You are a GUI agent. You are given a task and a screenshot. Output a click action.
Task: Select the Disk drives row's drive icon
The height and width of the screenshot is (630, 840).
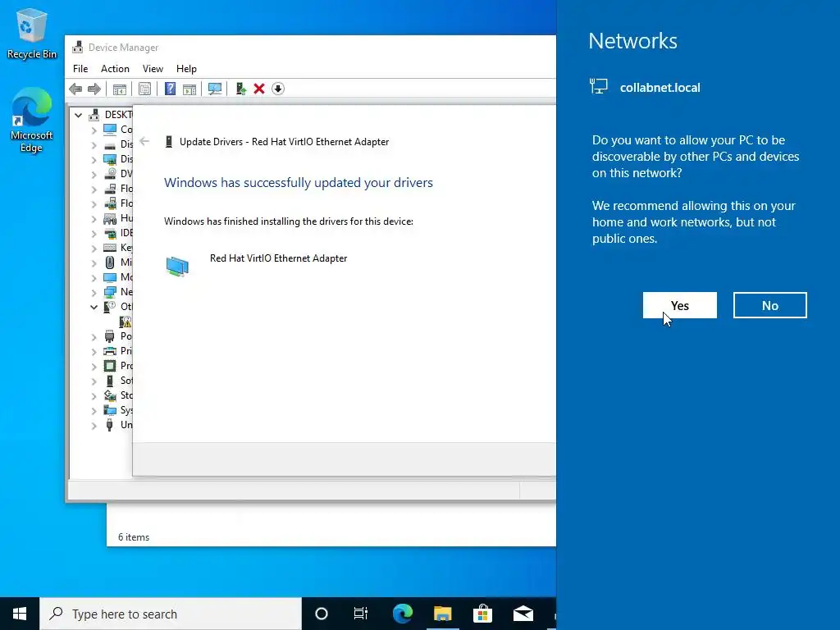[110, 144]
